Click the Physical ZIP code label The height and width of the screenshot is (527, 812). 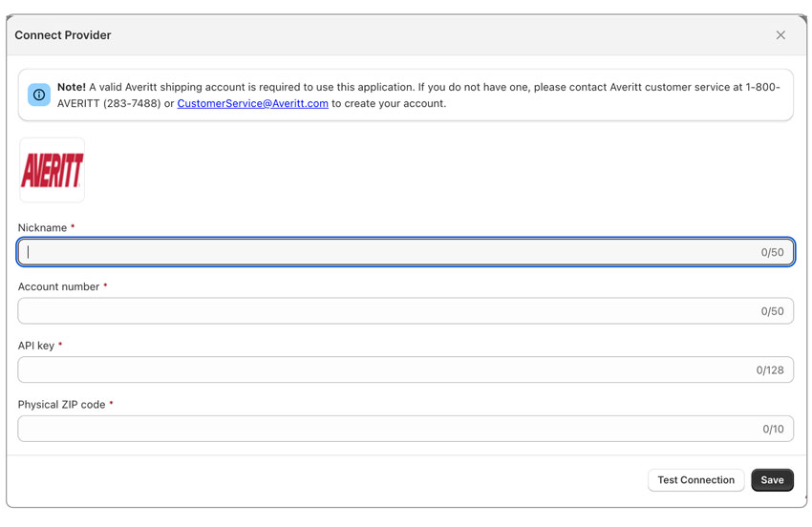62,405
